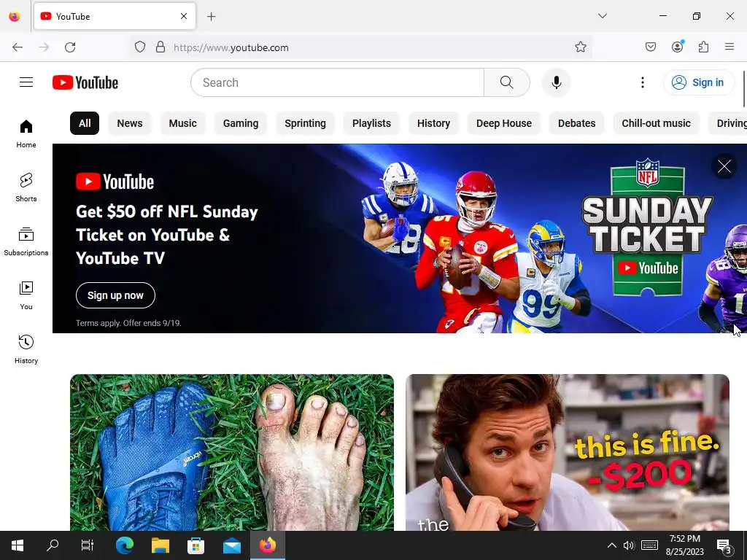747x560 pixels.
Task: Open History in left sidebar
Action: [26, 349]
